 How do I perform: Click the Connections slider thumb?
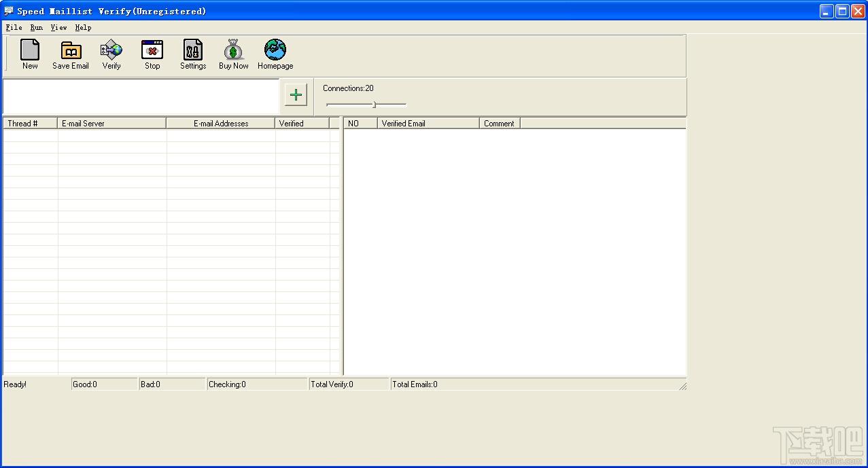[374, 104]
